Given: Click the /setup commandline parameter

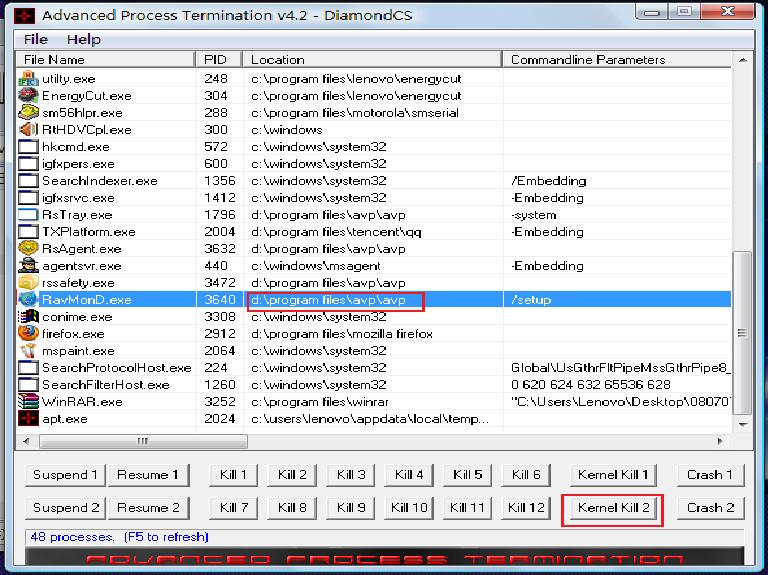Looking at the screenshot, I should pyautogui.click(x=531, y=299).
